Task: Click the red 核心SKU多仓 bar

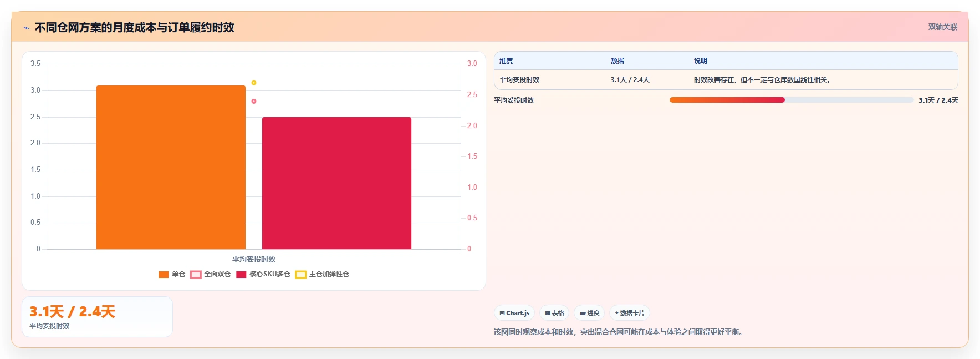Action: click(x=336, y=183)
